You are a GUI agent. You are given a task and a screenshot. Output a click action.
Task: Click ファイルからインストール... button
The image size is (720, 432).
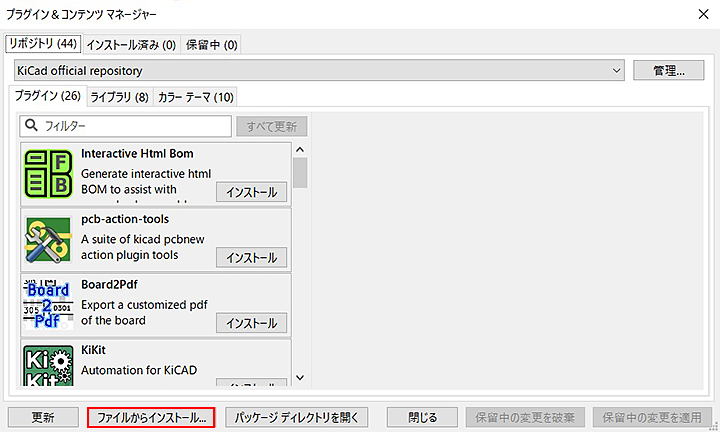point(151,417)
